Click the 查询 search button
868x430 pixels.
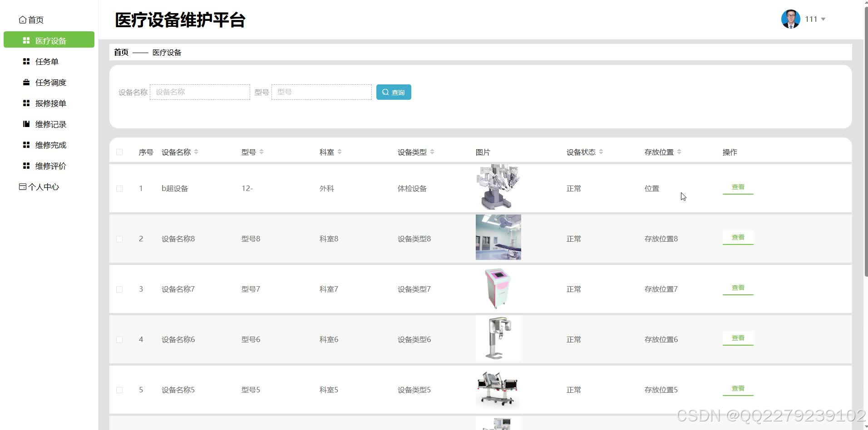click(x=394, y=92)
